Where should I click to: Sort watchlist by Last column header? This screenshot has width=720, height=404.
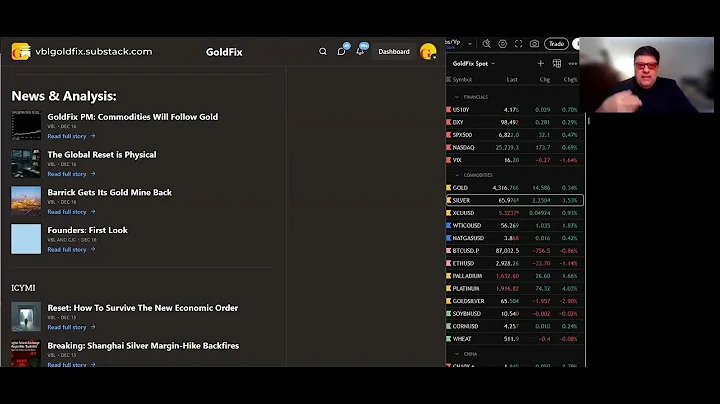point(512,79)
